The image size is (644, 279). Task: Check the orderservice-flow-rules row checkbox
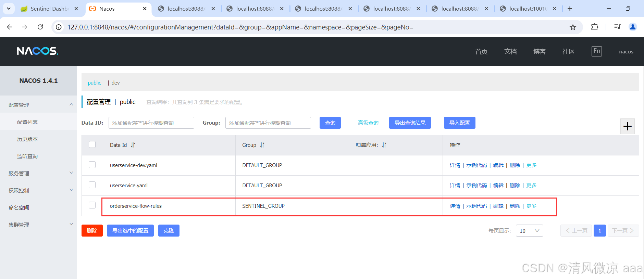92,205
